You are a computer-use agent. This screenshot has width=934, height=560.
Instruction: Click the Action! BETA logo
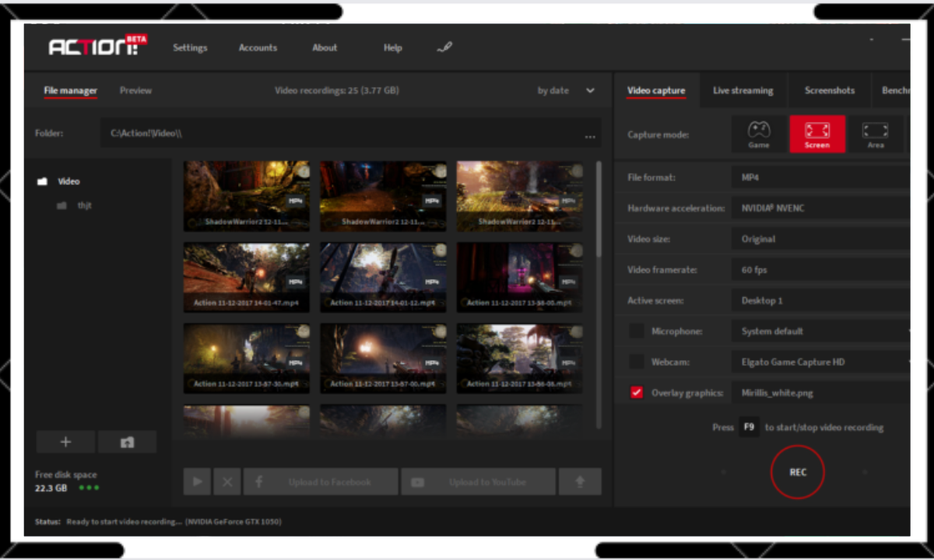(x=97, y=46)
